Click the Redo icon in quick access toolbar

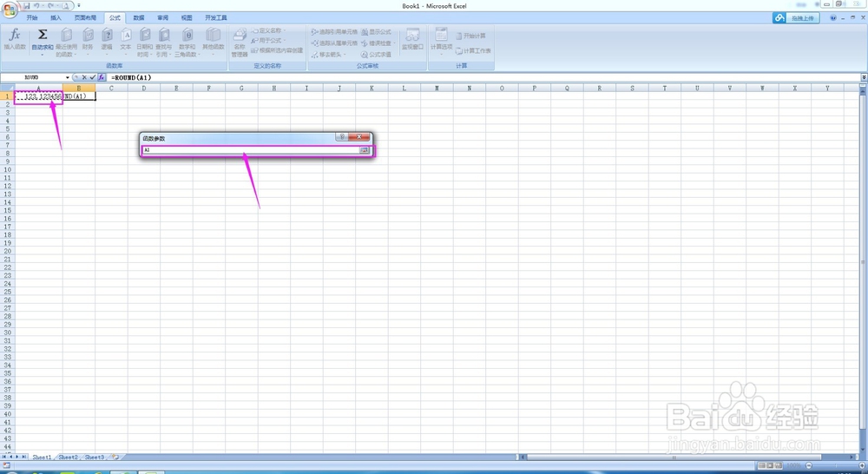point(50,5)
